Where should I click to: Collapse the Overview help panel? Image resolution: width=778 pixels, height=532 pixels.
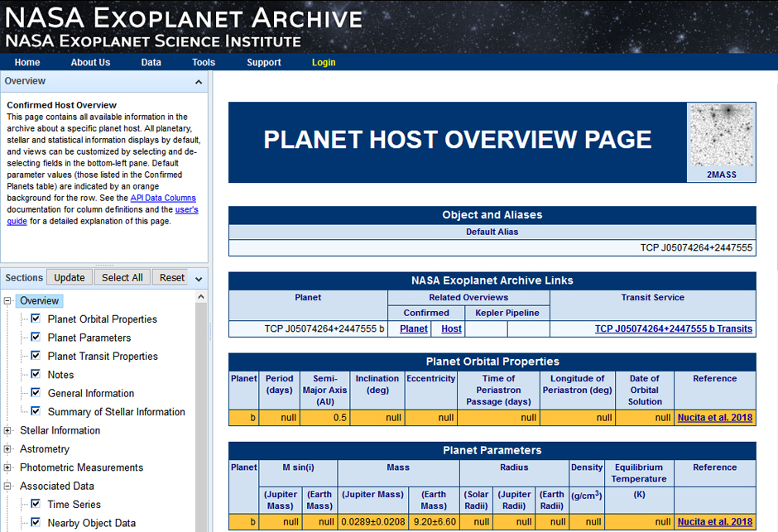click(199, 82)
